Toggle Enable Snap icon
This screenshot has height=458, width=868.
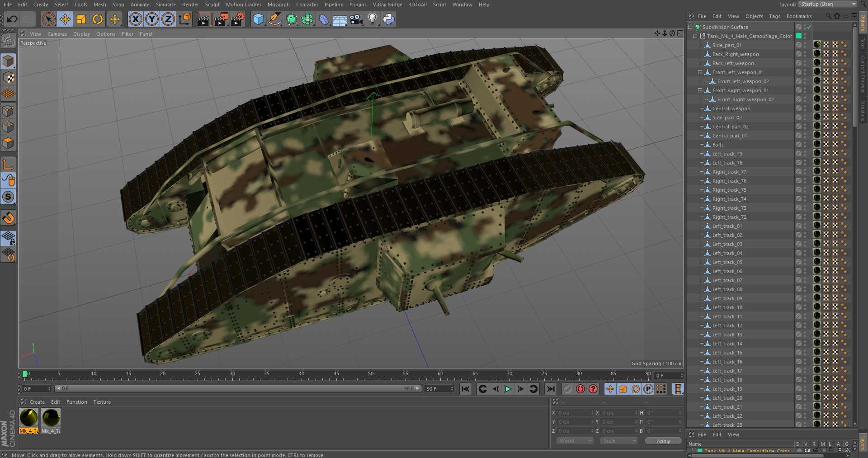coord(8,218)
